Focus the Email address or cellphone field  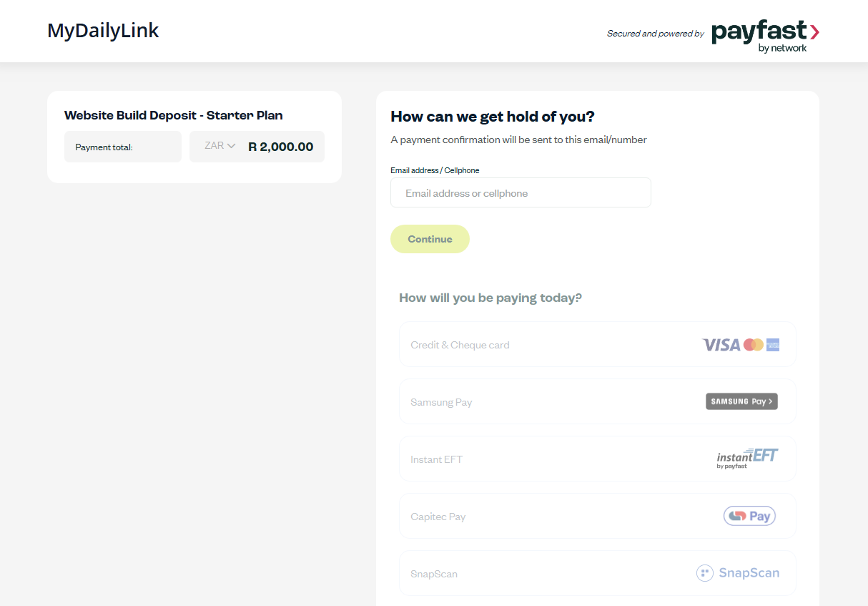click(521, 192)
